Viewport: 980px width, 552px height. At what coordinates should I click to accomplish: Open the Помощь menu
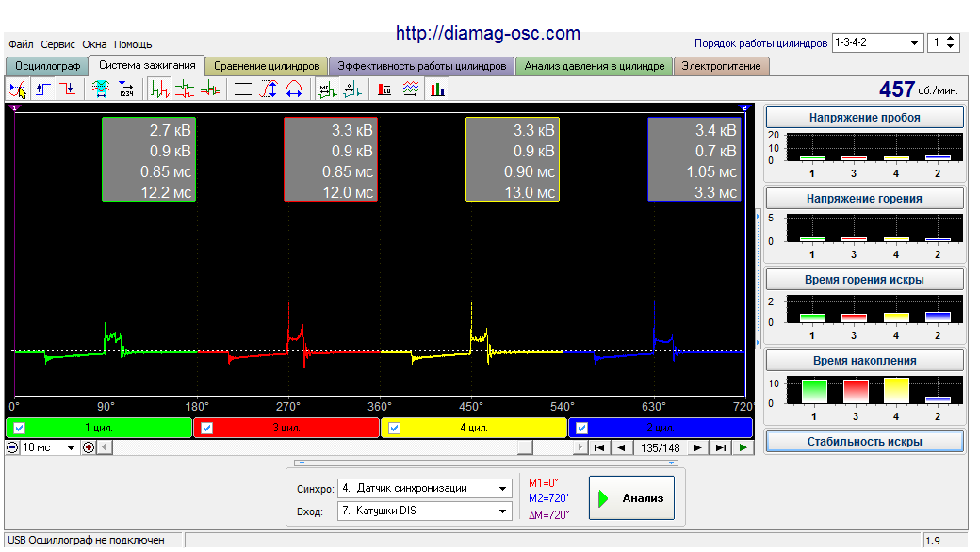(133, 44)
